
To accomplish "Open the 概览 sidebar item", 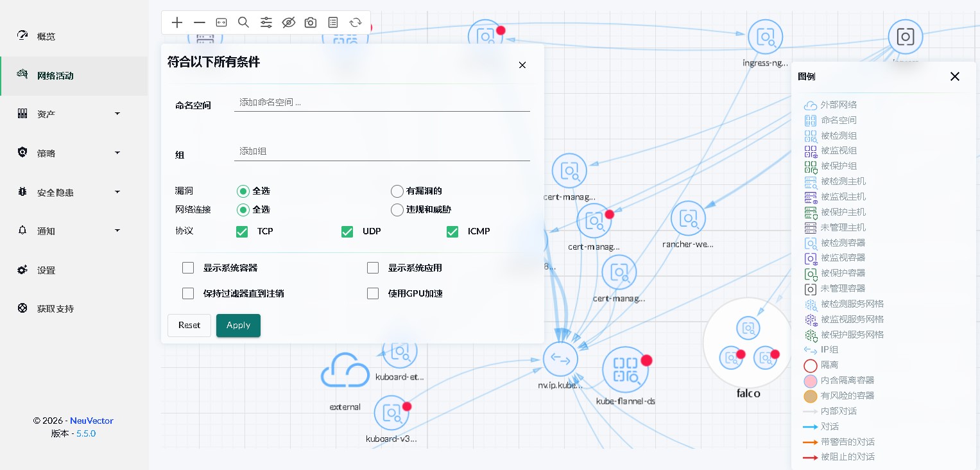I will 46,37.
